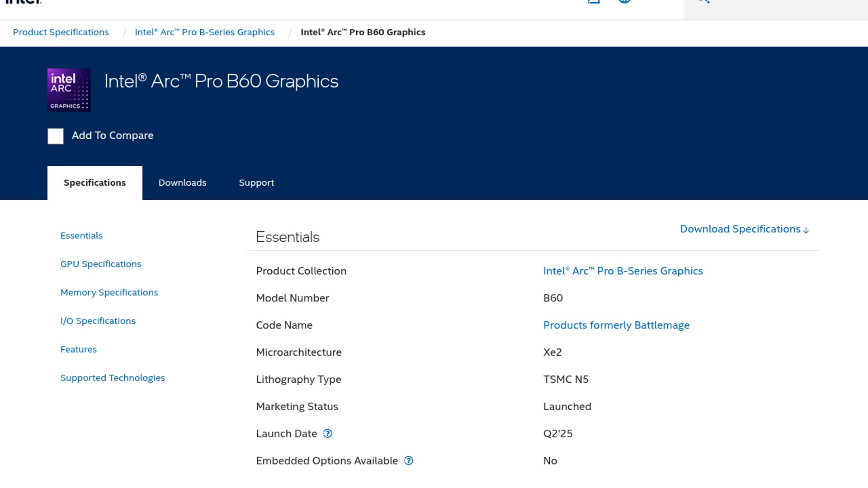This screenshot has height=488, width=868.
Task: Open the Support tab
Action: [x=256, y=183]
